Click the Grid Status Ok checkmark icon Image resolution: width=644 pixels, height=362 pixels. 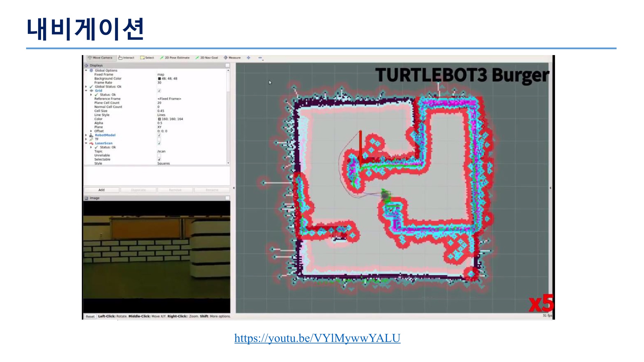tap(96, 95)
